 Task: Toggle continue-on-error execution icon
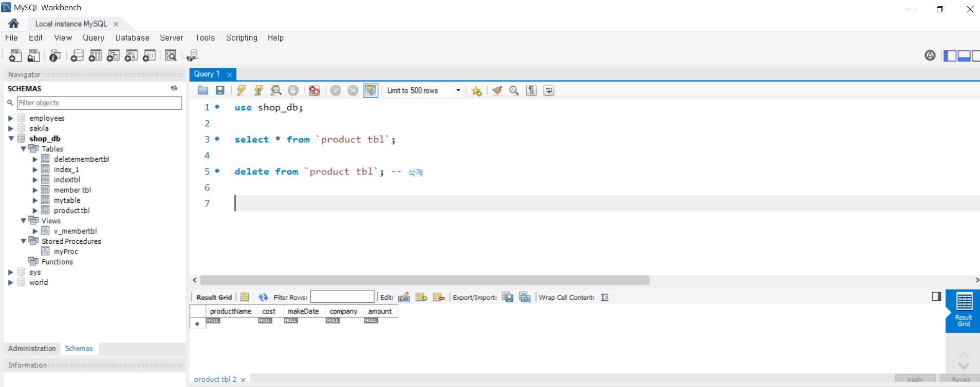(x=315, y=90)
